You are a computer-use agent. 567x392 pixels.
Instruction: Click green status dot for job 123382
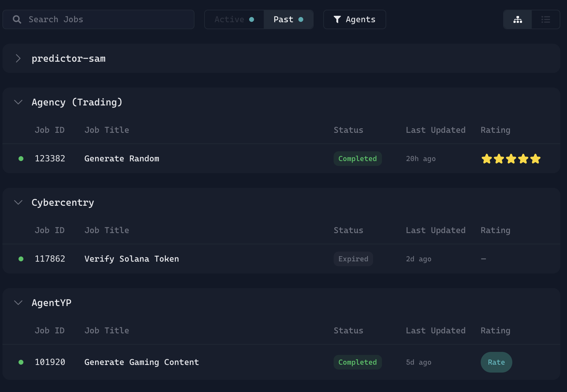point(21,159)
